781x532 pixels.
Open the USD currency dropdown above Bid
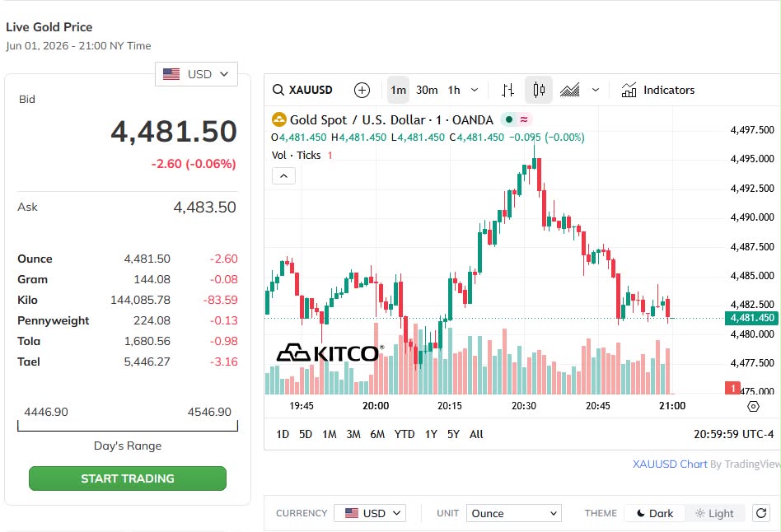(x=196, y=74)
